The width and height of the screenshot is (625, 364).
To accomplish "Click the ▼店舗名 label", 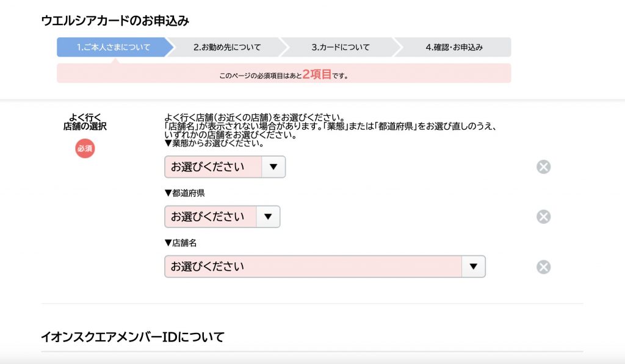I will click(x=181, y=243).
